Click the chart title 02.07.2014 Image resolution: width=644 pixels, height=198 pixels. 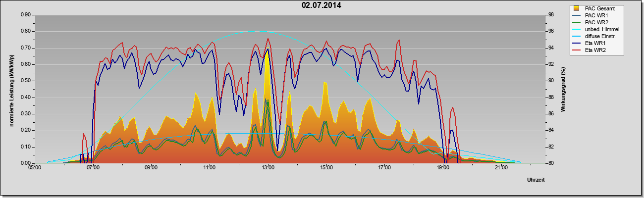pos(322,5)
